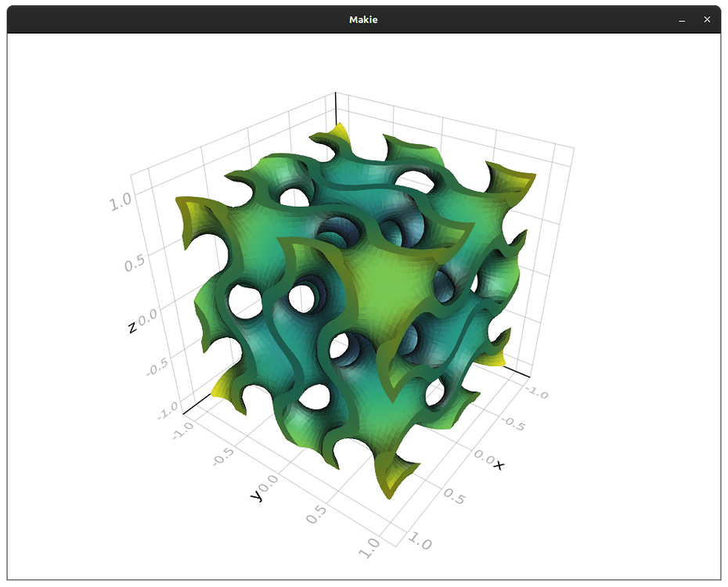The width and height of the screenshot is (728, 587).
Task: Close the Makie window
Action: [707, 20]
